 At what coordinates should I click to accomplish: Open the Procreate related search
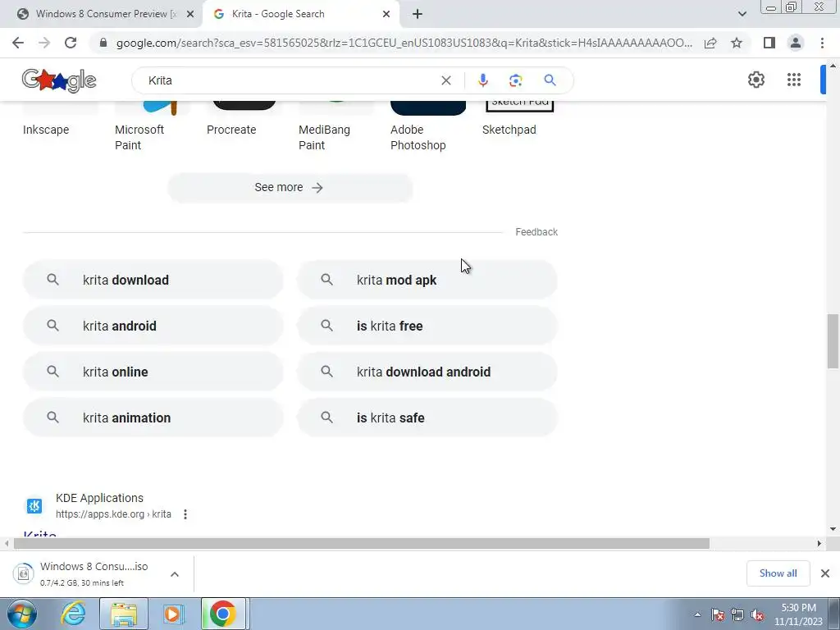pos(231,130)
